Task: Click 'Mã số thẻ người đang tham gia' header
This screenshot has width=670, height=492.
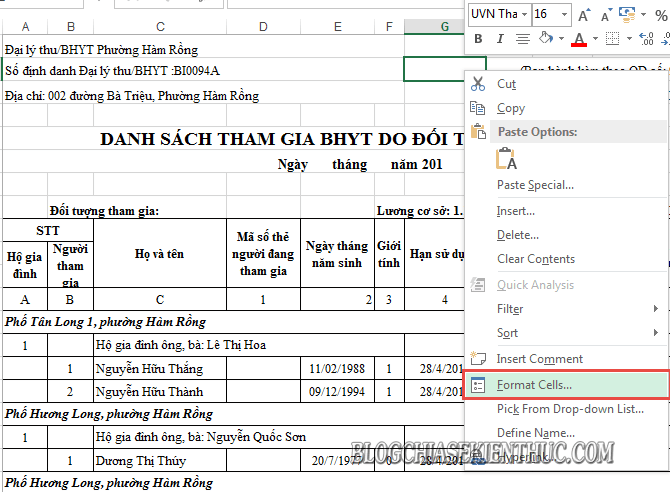Action: click(263, 253)
